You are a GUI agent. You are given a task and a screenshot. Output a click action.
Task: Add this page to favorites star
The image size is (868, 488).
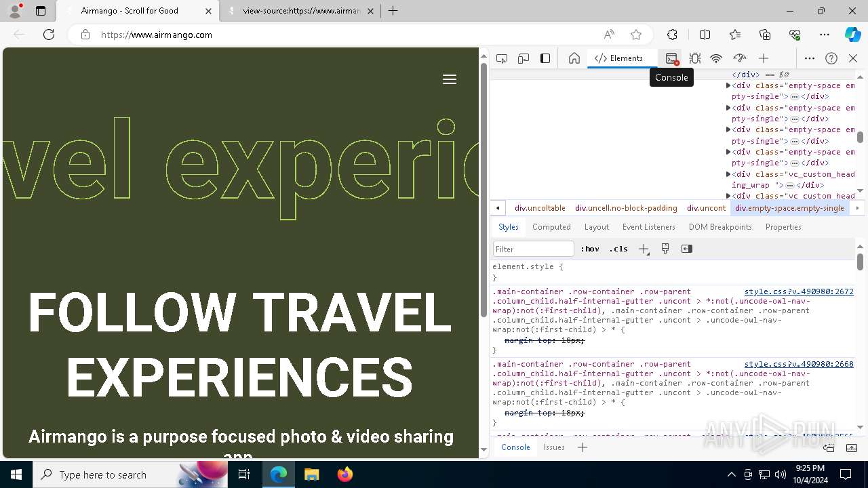636,35
